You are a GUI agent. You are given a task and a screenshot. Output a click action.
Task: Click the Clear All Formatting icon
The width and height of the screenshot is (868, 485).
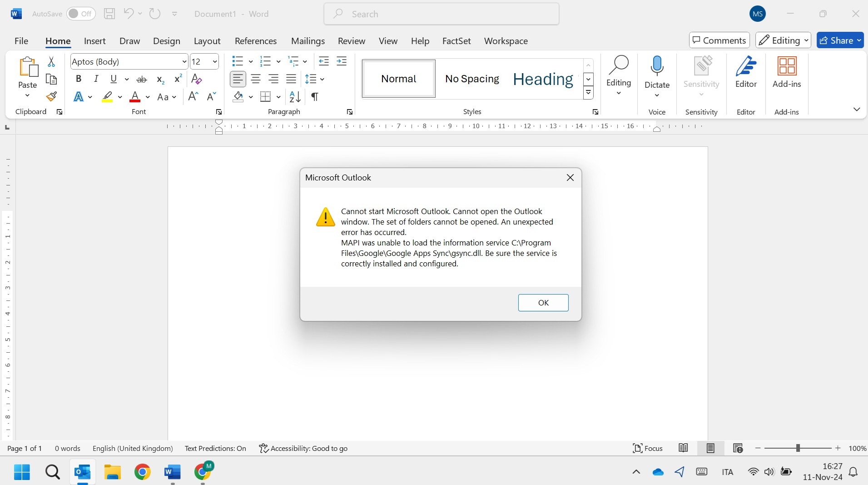(x=196, y=79)
